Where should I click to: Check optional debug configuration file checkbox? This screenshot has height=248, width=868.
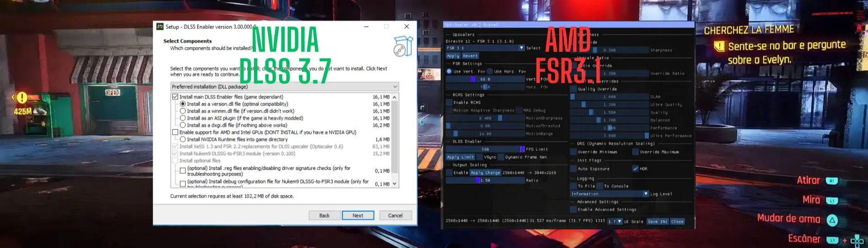[x=183, y=184]
